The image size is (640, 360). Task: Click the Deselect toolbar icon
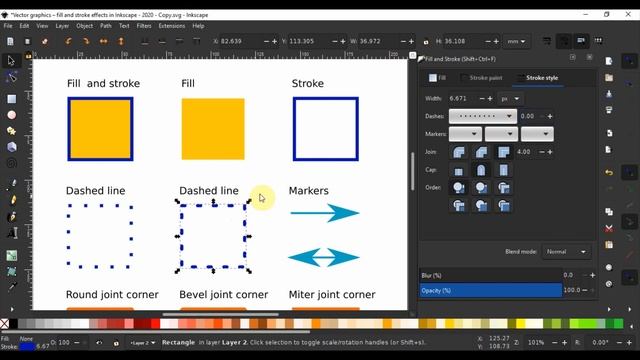pos(44,41)
